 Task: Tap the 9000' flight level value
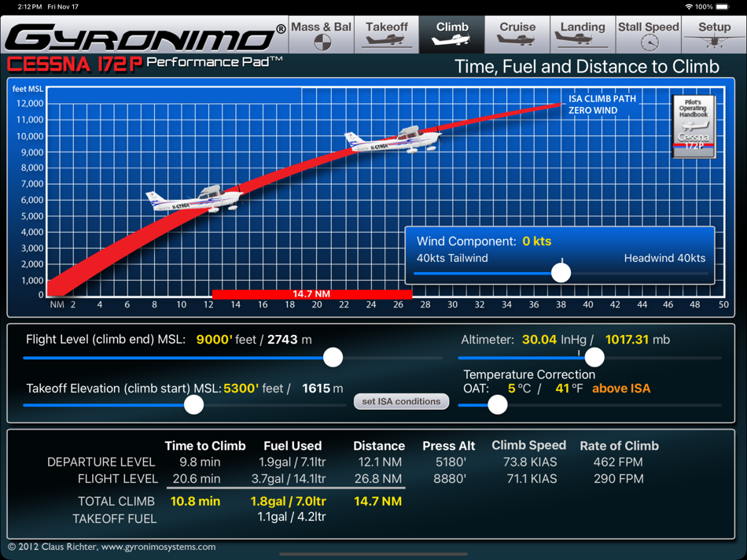pos(215,340)
